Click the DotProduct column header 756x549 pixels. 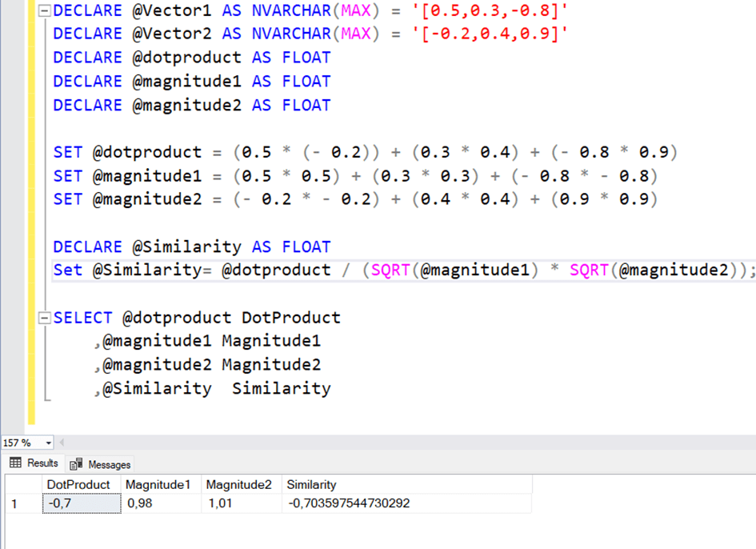coord(79,484)
